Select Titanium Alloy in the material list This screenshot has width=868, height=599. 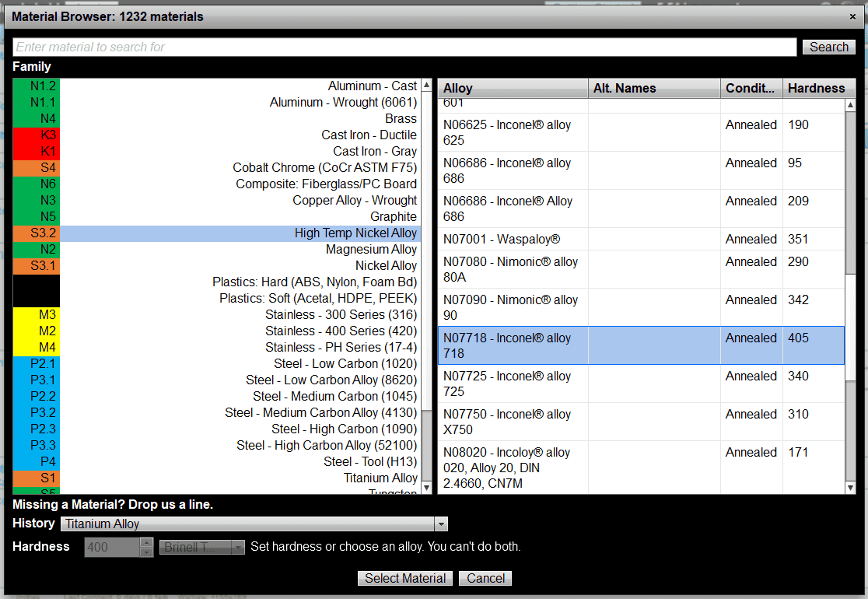(380, 478)
